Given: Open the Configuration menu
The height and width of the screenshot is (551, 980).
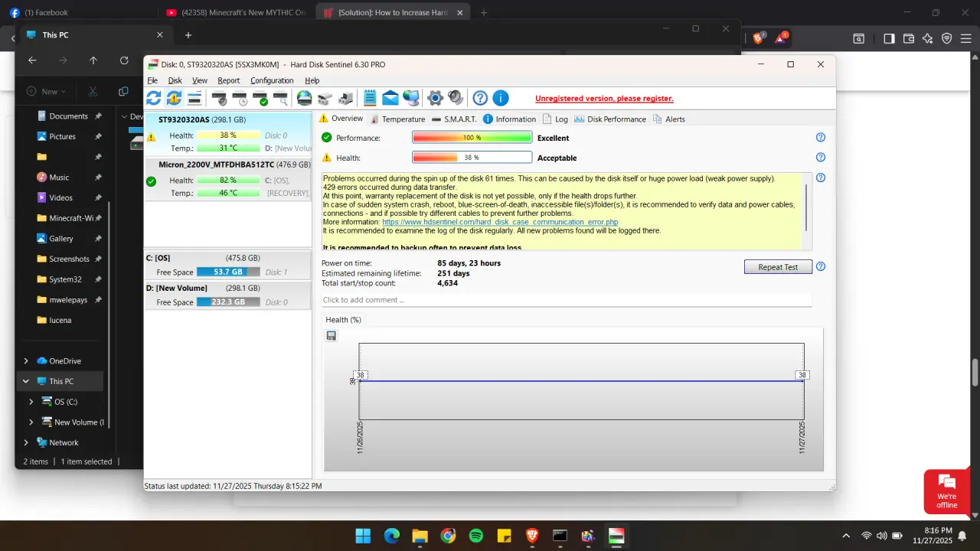Looking at the screenshot, I should pyautogui.click(x=272, y=80).
